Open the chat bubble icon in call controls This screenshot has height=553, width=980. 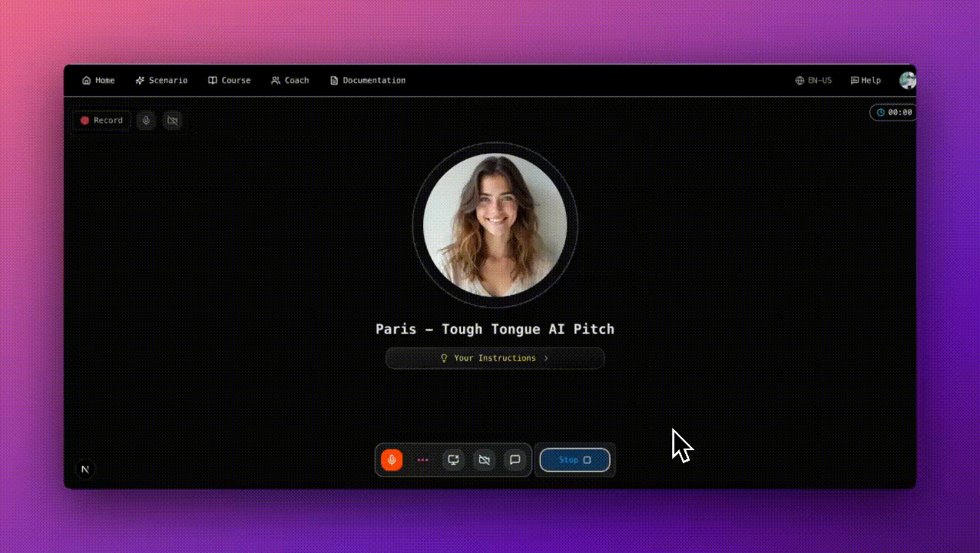(515, 459)
